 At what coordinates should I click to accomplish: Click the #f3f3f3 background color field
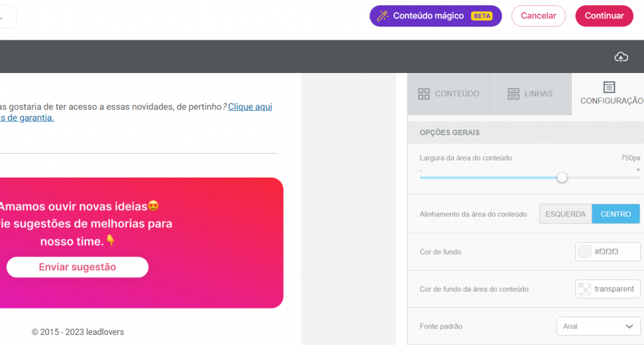point(615,252)
